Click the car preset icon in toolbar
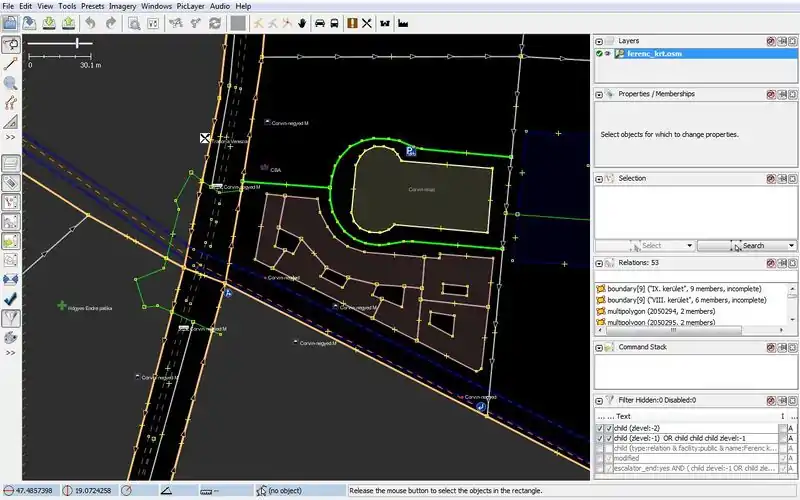 pos(320,22)
